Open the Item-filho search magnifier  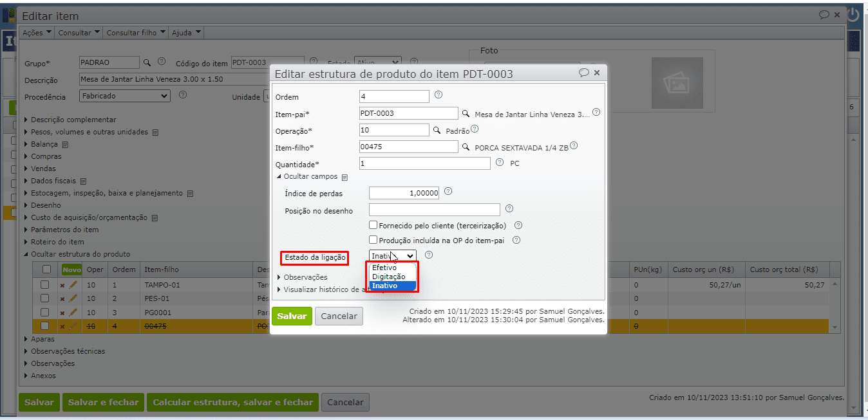pos(466,147)
